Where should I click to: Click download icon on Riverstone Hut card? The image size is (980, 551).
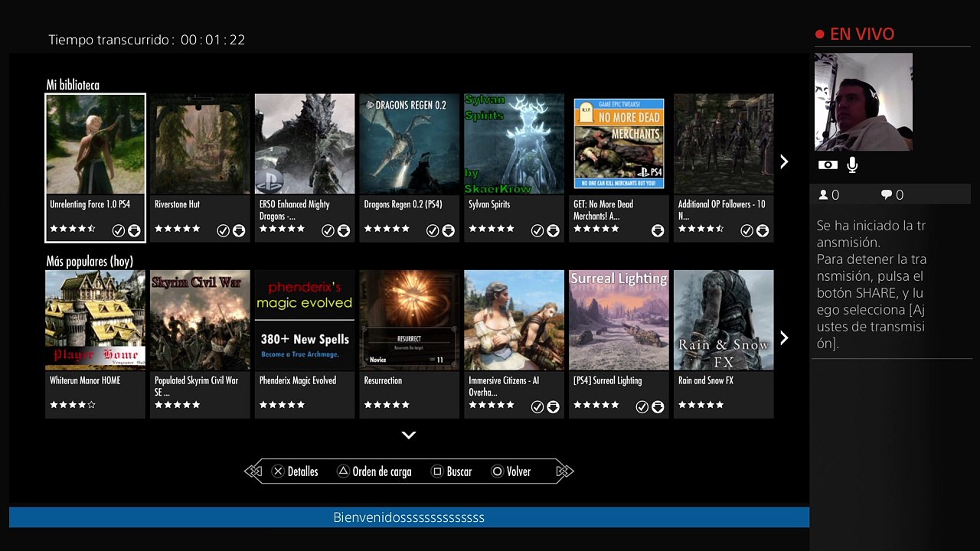[x=239, y=230]
